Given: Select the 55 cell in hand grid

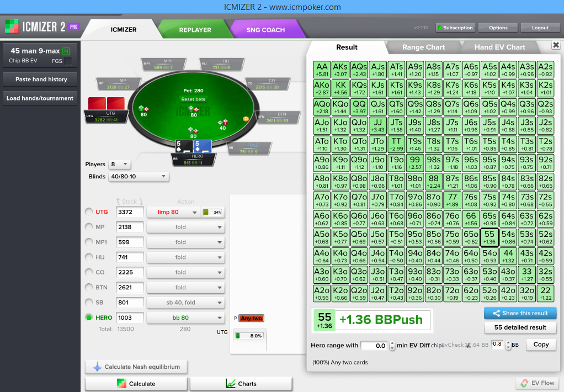Looking at the screenshot, I should (x=489, y=237).
